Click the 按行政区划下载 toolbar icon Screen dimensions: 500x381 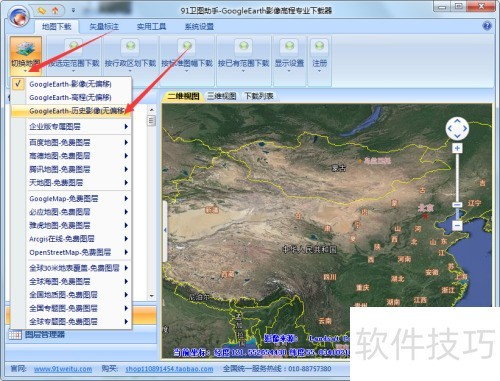130,46
